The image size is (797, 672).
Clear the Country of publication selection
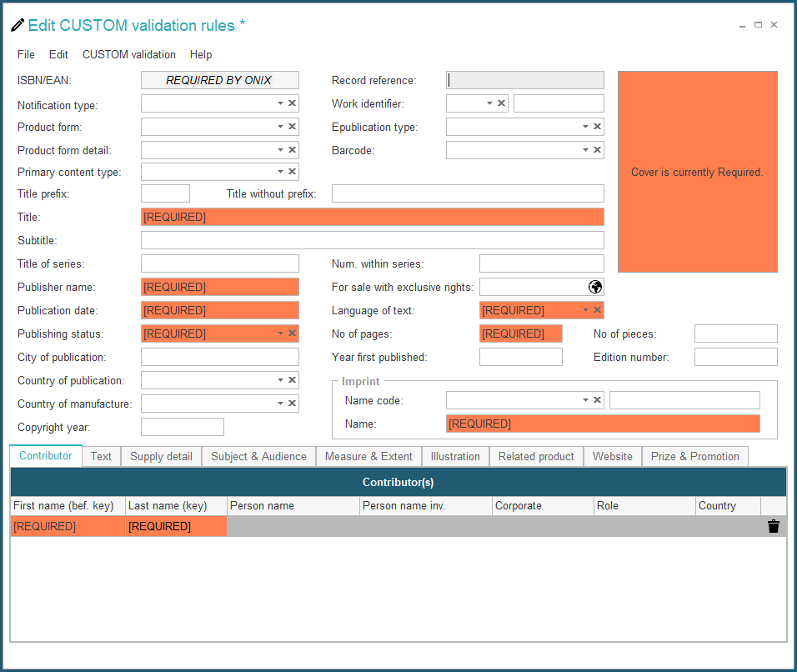click(293, 380)
